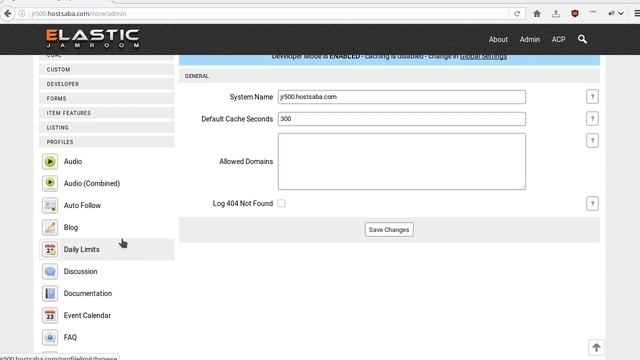Go to browser home page icon
Screen dimensions: 640x360
coord(537,13)
